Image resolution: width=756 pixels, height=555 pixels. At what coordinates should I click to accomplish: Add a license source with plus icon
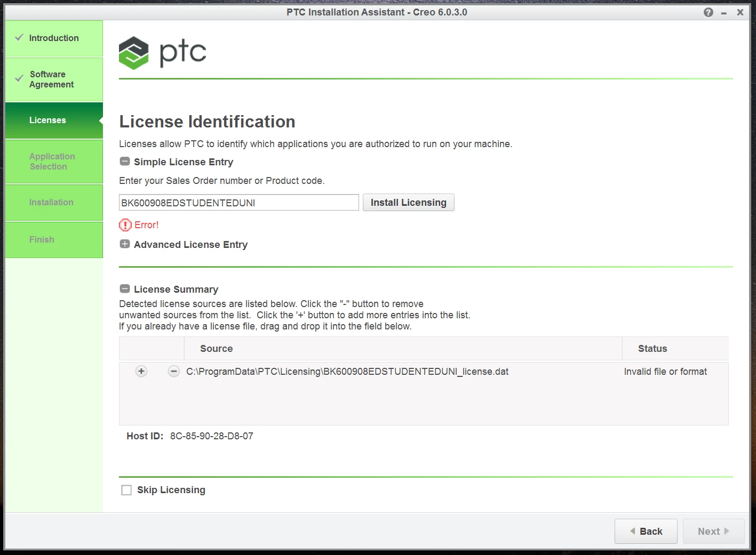(141, 371)
